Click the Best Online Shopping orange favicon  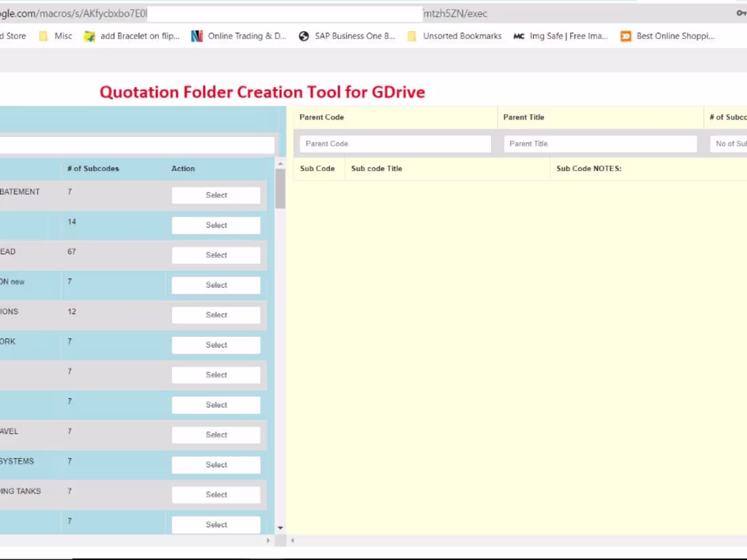625,36
